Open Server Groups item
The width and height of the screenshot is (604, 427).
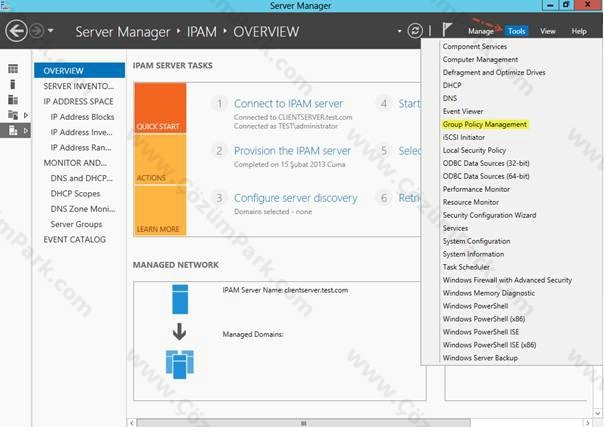tap(76, 224)
